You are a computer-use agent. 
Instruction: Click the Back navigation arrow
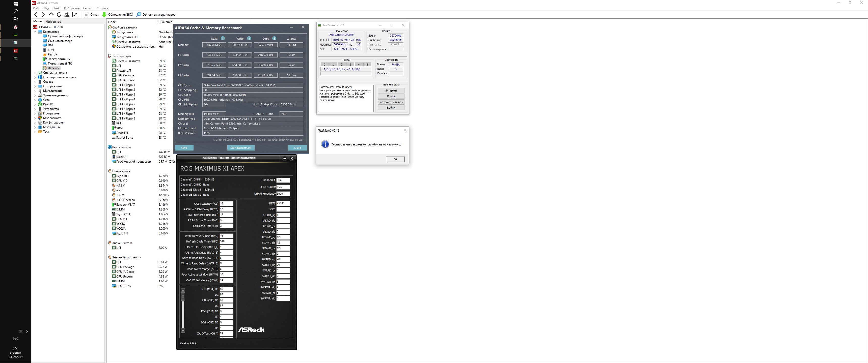36,14
